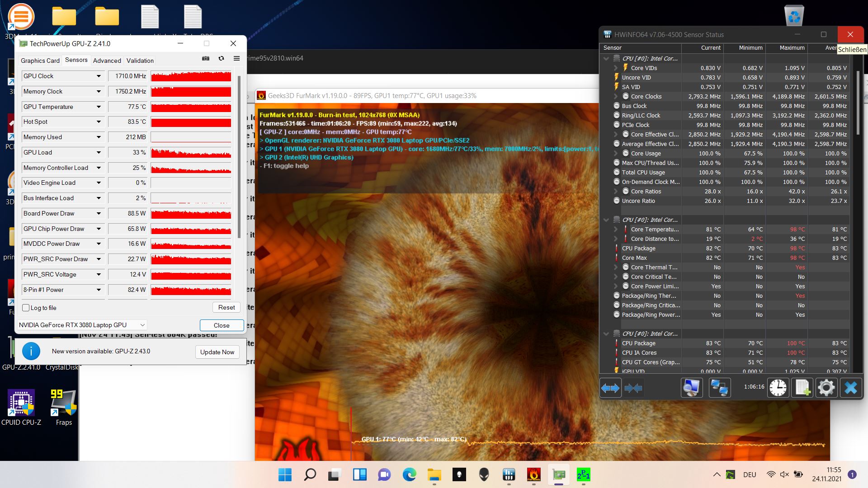Open File Explorer from the taskbar
The height and width of the screenshot is (488, 868).
(x=434, y=475)
